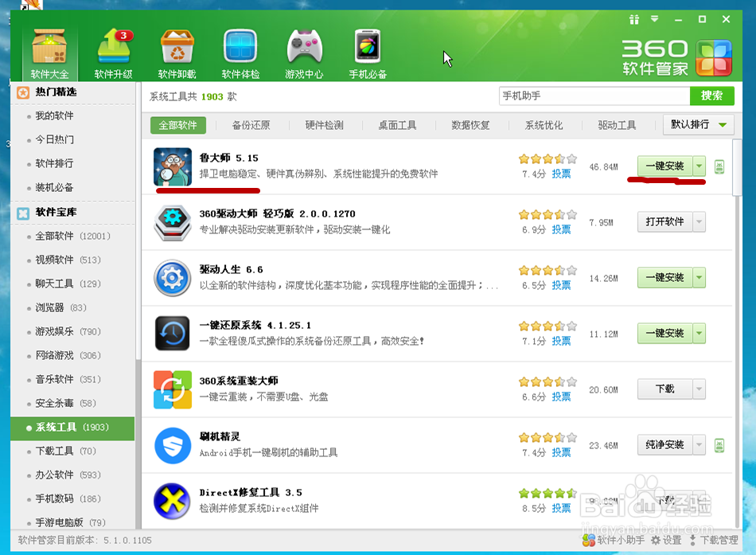Viewport: 756px width, 555px height.
Task: Select 装机必备 in the sidebar
Action: (54, 188)
